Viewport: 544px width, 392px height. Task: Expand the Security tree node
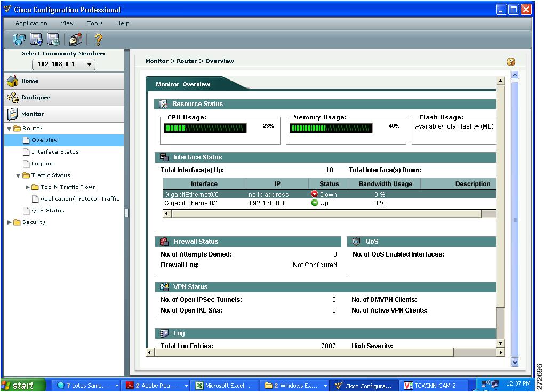(10, 222)
